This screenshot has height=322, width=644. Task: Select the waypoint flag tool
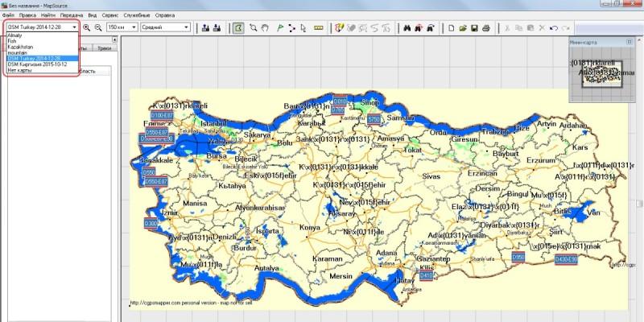pyautogui.click(x=280, y=27)
